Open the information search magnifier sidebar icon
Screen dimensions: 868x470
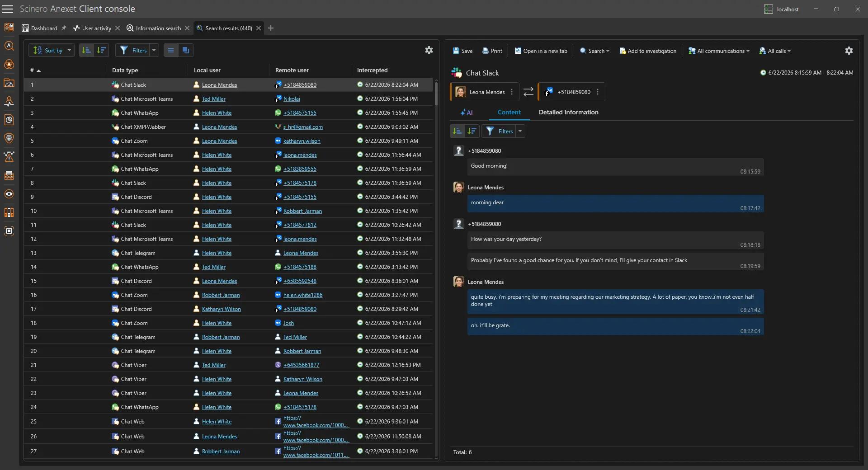pos(9,46)
